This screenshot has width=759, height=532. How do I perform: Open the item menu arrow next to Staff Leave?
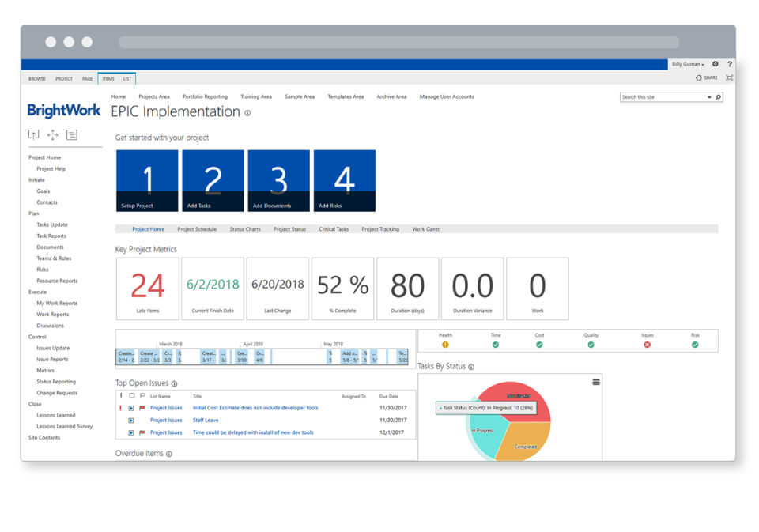130,421
